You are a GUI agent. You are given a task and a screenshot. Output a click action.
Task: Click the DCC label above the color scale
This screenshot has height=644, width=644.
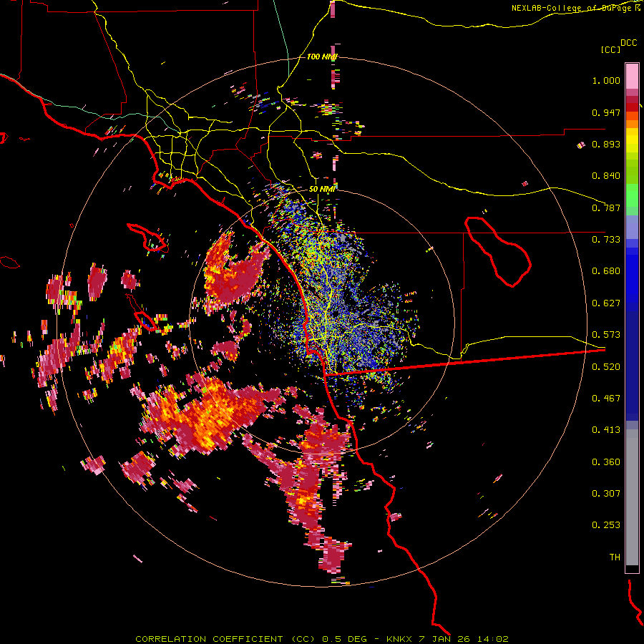coord(628,43)
